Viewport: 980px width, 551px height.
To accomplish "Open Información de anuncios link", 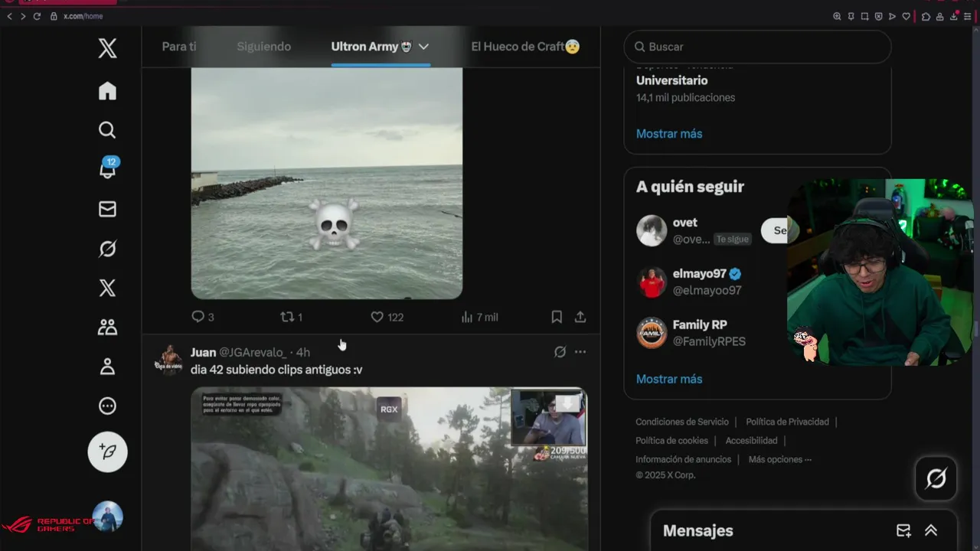I will point(683,459).
